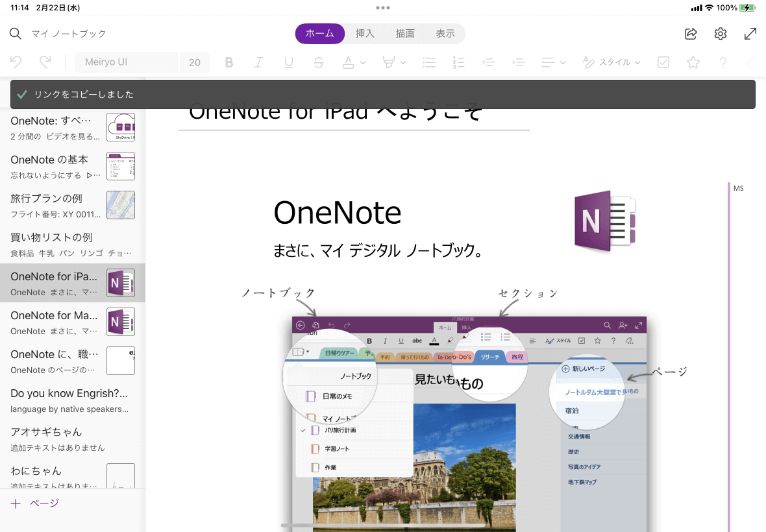Viewport: 766px width, 532px height.
Task: Switch to the 描画 tab
Action: click(x=405, y=33)
